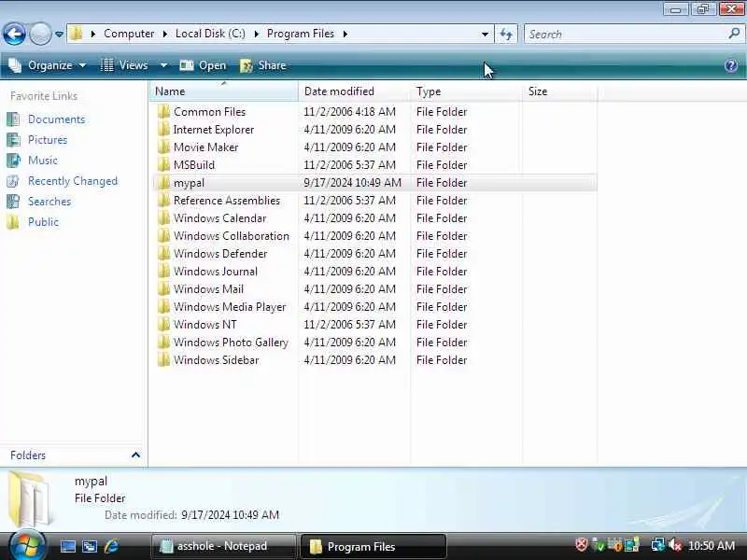Select the Windows Collaboration folder

tap(231, 236)
